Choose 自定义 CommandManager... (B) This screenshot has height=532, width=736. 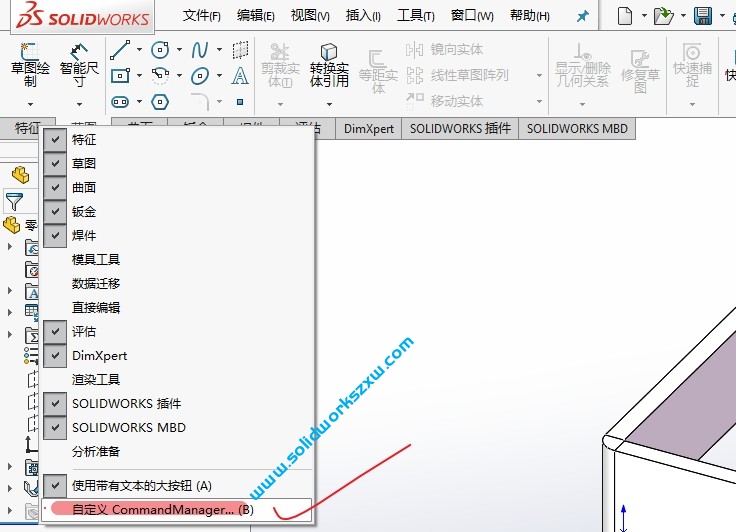coord(178,509)
